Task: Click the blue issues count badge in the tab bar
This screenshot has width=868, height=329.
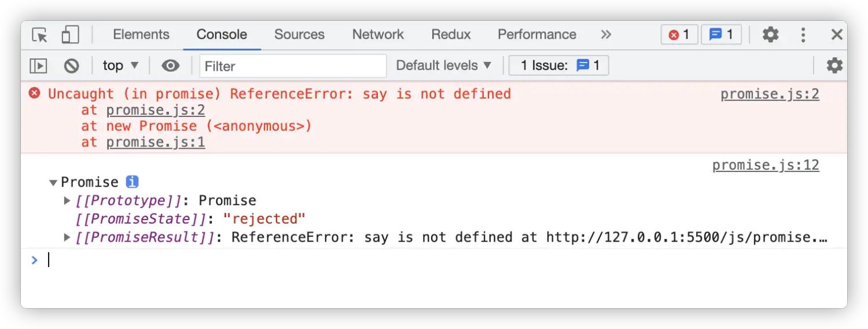Action: 721,35
